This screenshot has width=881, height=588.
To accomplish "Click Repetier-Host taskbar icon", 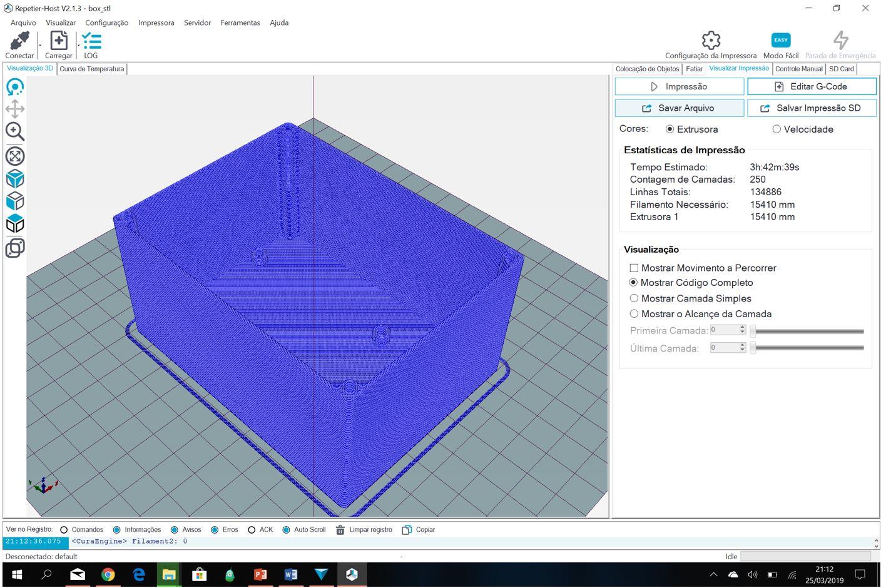I will tap(352, 574).
